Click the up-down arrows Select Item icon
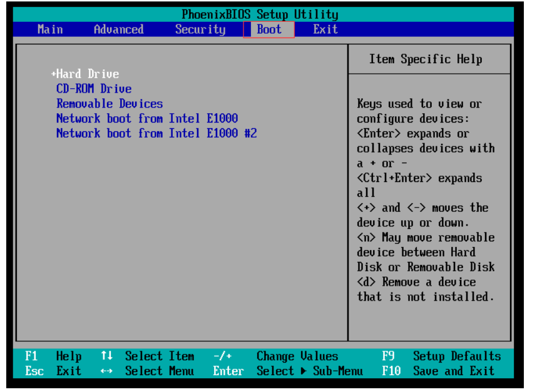The width and height of the screenshot is (557, 392). (106, 356)
